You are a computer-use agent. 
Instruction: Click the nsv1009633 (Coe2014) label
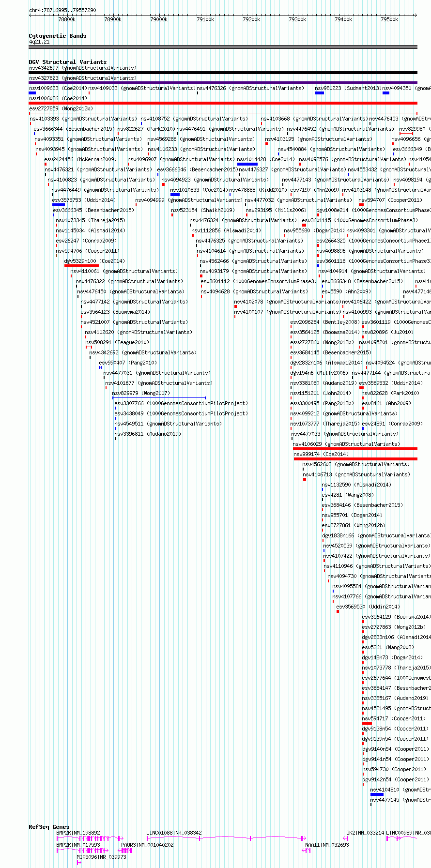click(x=58, y=88)
